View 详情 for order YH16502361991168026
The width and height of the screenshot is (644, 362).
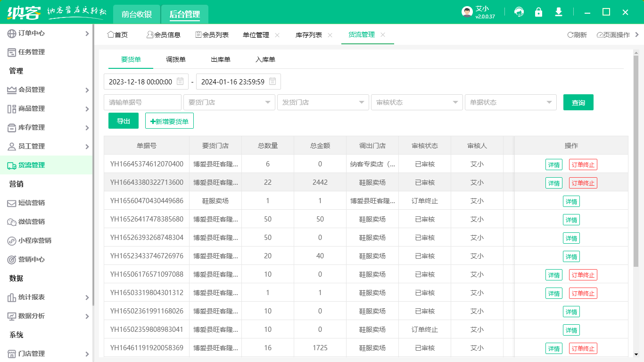pos(571,312)
